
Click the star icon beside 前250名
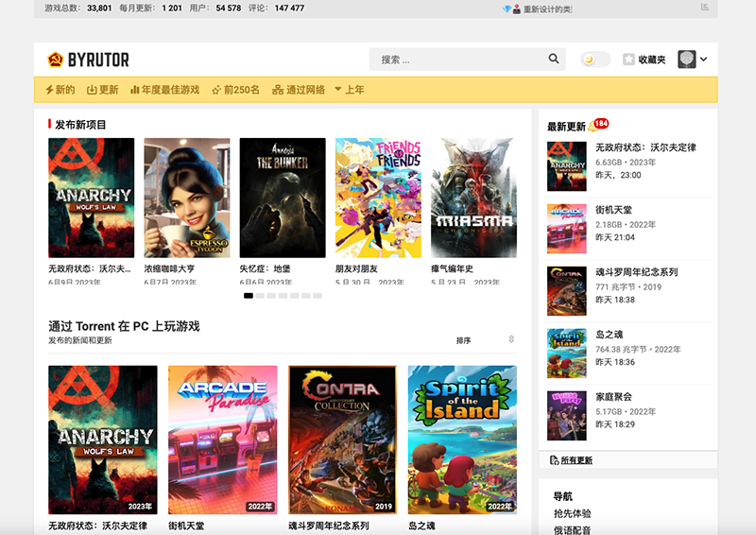pos(216,90)
